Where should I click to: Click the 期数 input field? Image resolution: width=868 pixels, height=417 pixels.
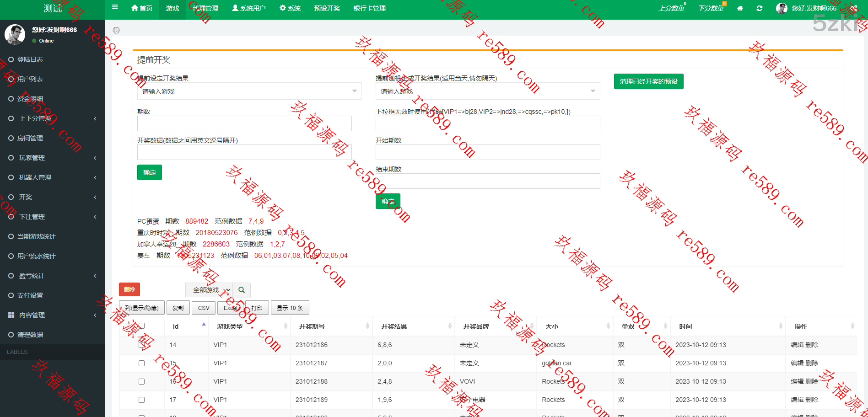click(x=244, y=123)
